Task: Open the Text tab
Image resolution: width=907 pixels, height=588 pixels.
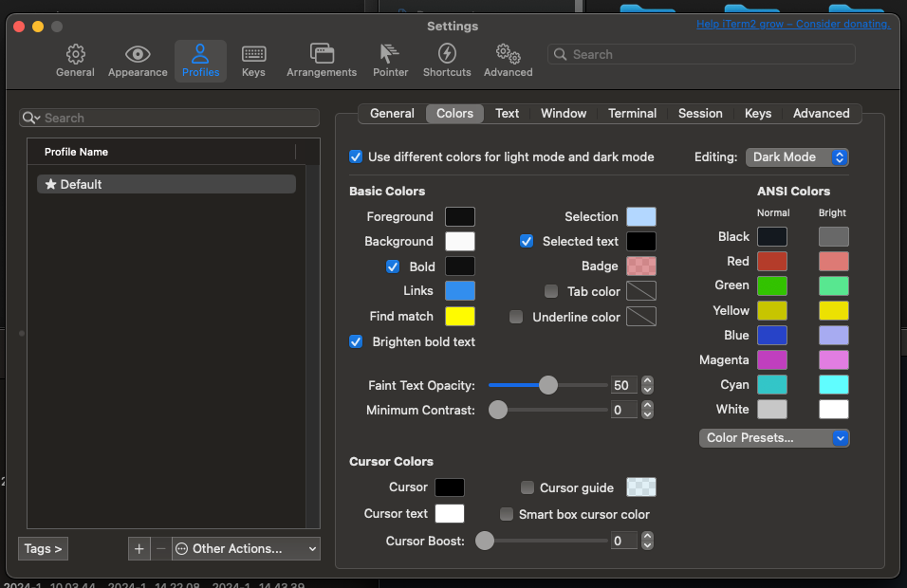Action: pos(507,113)
